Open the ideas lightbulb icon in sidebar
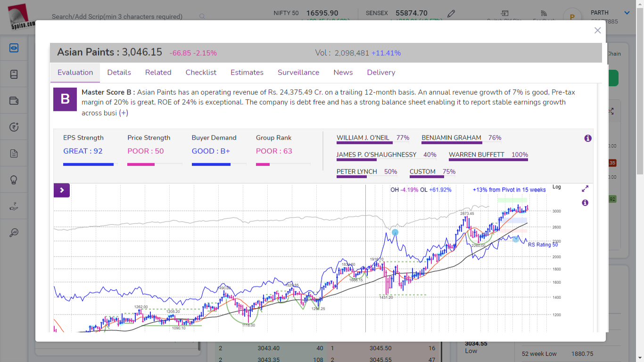644x362 pixels. click(x=14, y=180)
